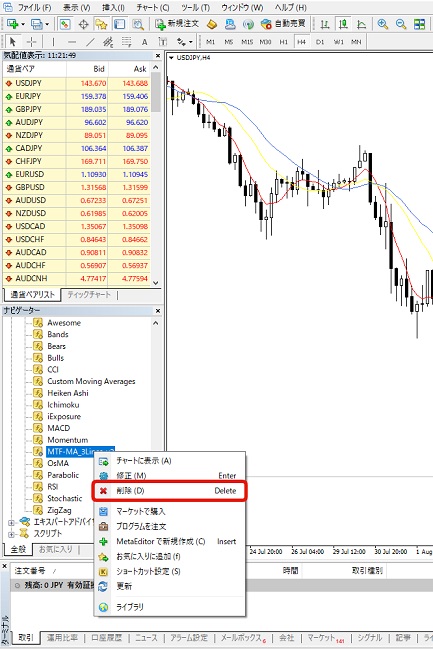Draw a trendline tool
The image size is (433, 649).
(x=90, y=42)
